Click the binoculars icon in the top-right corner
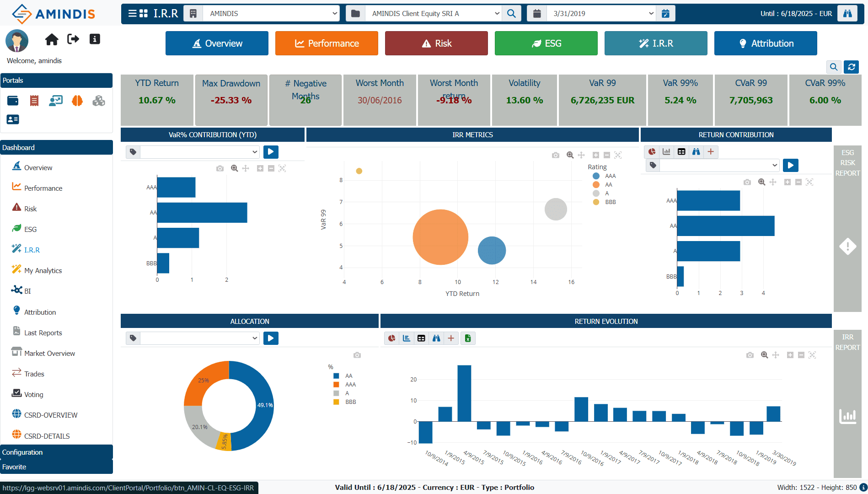The image size is (868, 494). click(x=847, y=14)
